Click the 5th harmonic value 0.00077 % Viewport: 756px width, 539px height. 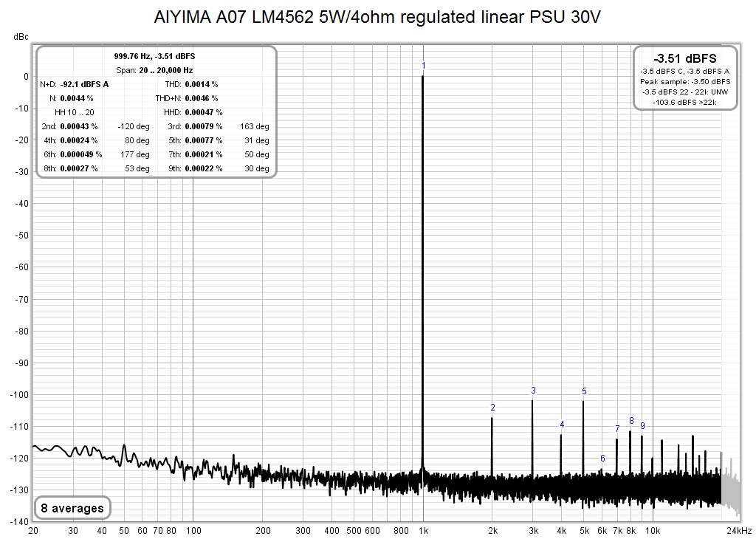(204, 140)
